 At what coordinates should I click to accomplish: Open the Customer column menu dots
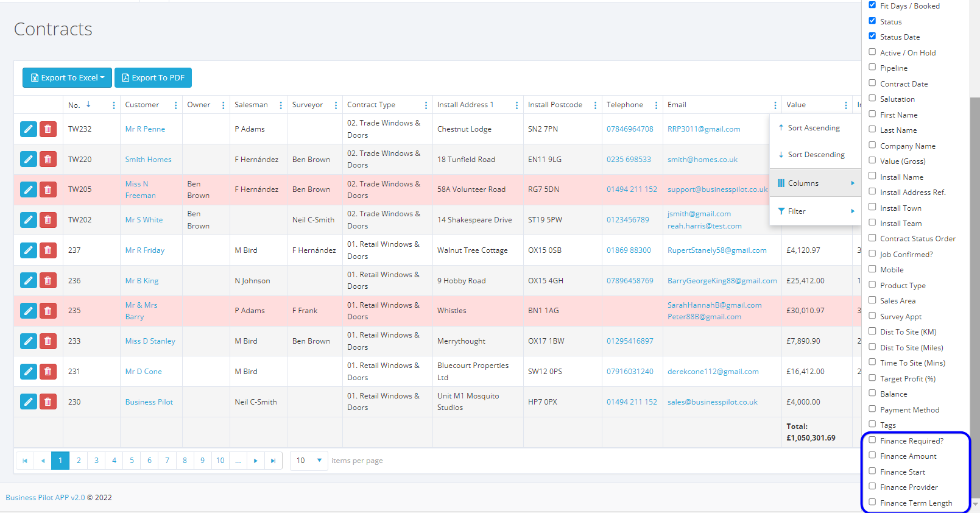tap(175, 105)
